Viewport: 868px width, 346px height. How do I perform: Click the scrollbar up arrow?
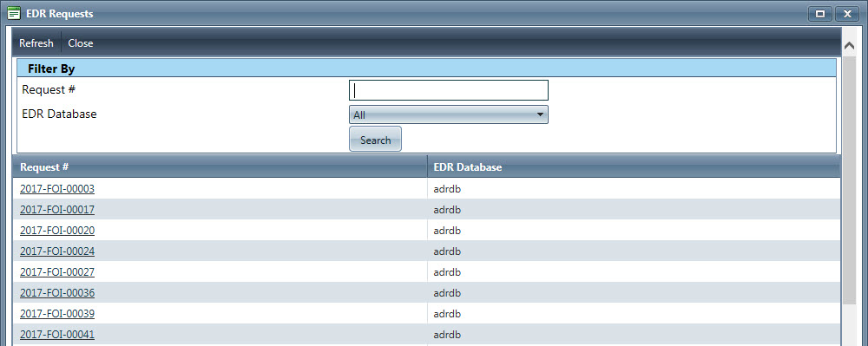pyautogui.click(x=849, y=47)
